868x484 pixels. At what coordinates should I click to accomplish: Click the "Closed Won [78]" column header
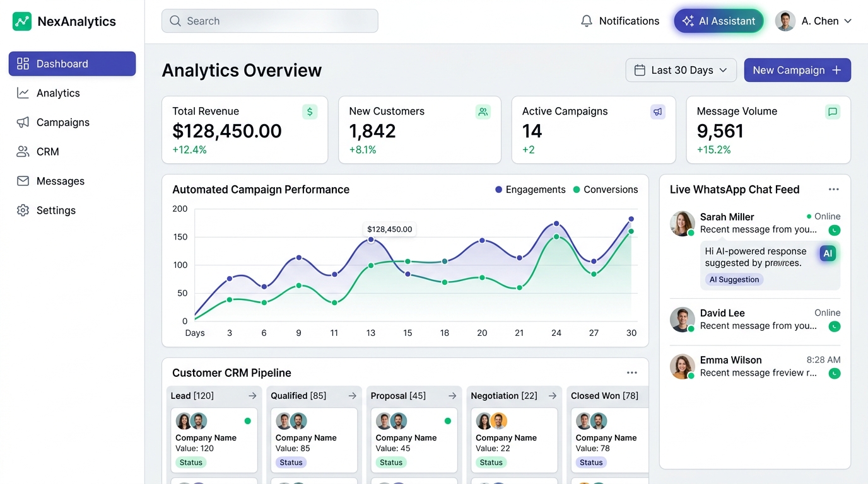(604, 396)
